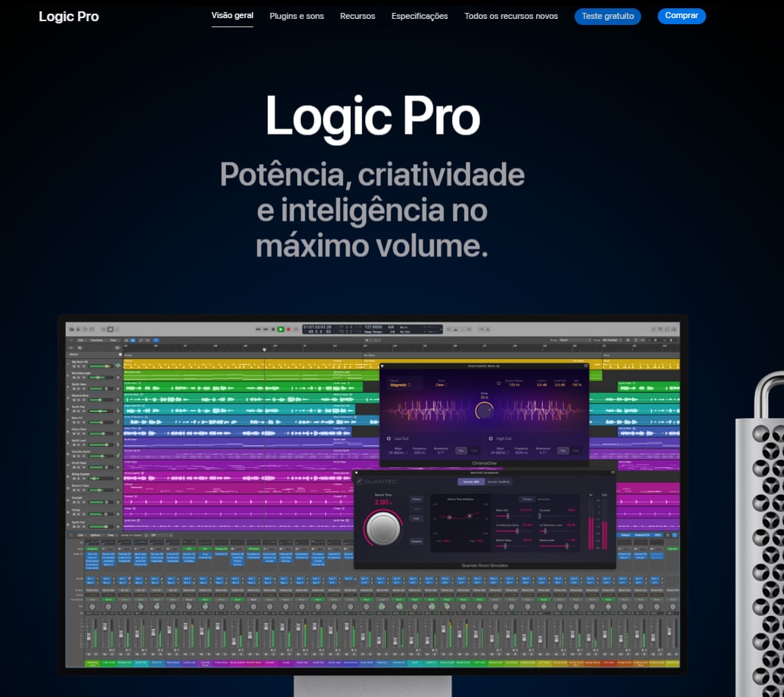Click the Reverb Time knob in Quantec
This screenshot has height=697, width=784.
click(383, 528)
